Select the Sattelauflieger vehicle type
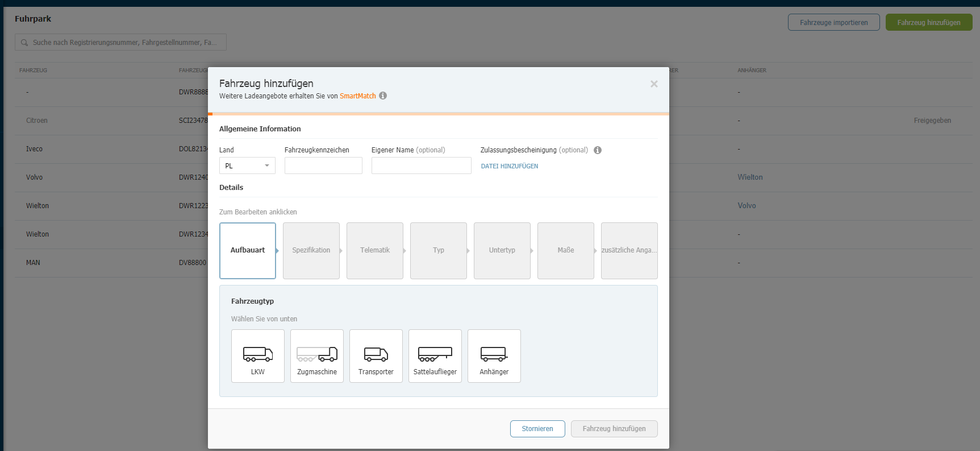The height and width of the screenshot is (451, 980). pyautogui.click(x=435, y=356)
